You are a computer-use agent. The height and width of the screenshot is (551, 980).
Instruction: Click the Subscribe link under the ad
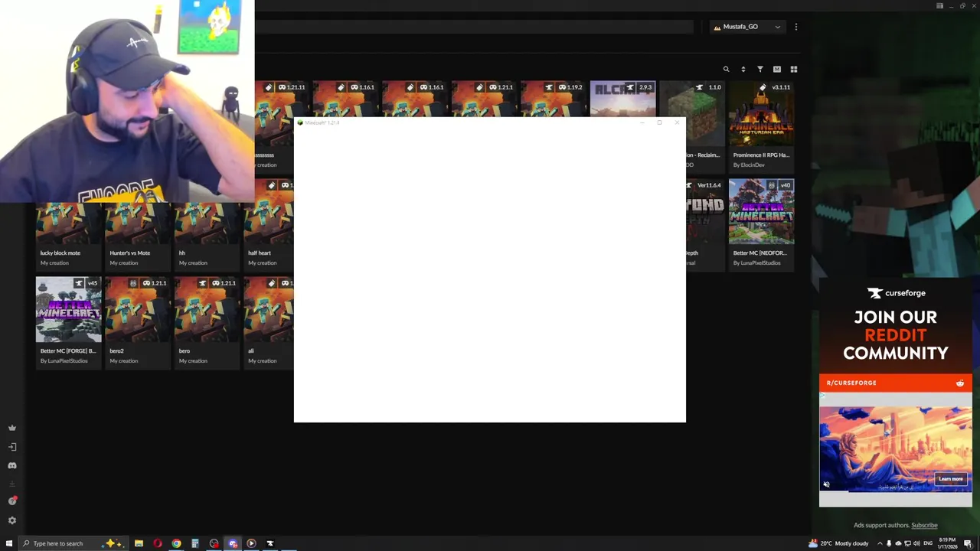click(x=924, y=525)
